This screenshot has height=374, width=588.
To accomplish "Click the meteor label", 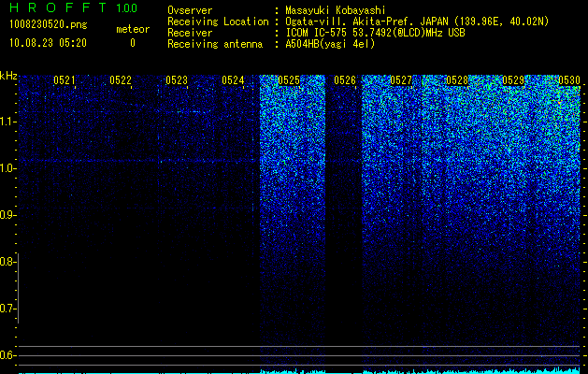I will coord(133,29).
